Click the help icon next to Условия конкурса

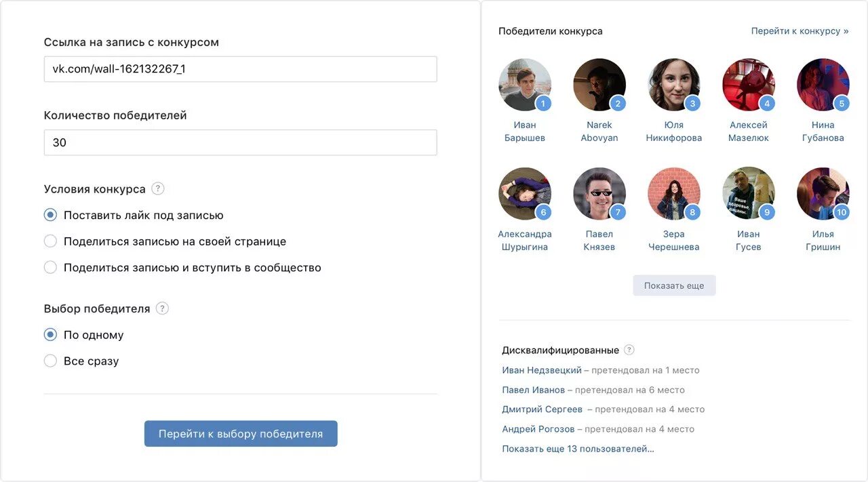coord(158,189)
